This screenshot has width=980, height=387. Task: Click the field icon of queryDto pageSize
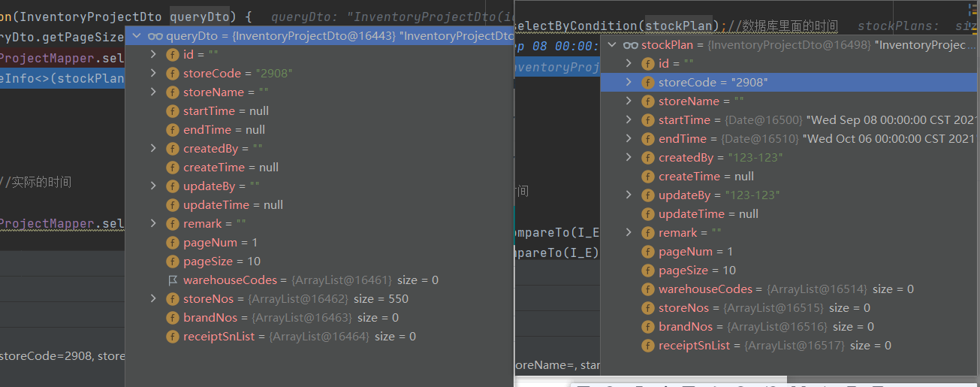click(x=173, y=262)
